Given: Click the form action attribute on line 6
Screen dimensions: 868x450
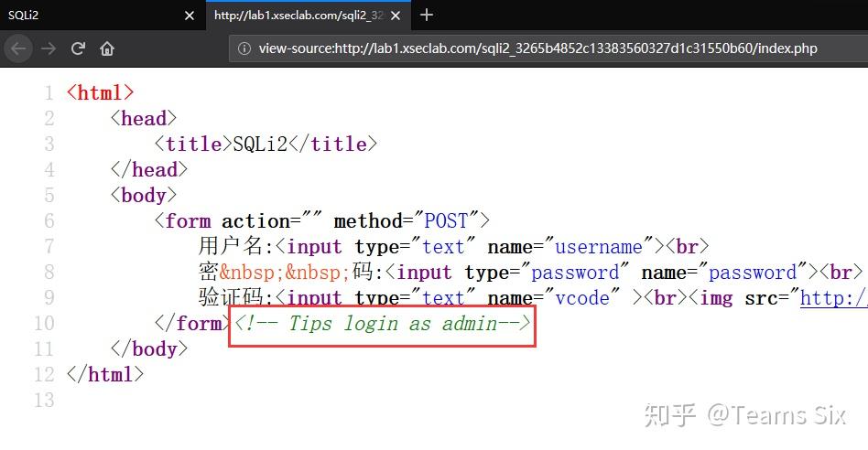Looking at the screenshot, I should pyautogui.click(x=271, y=220).
